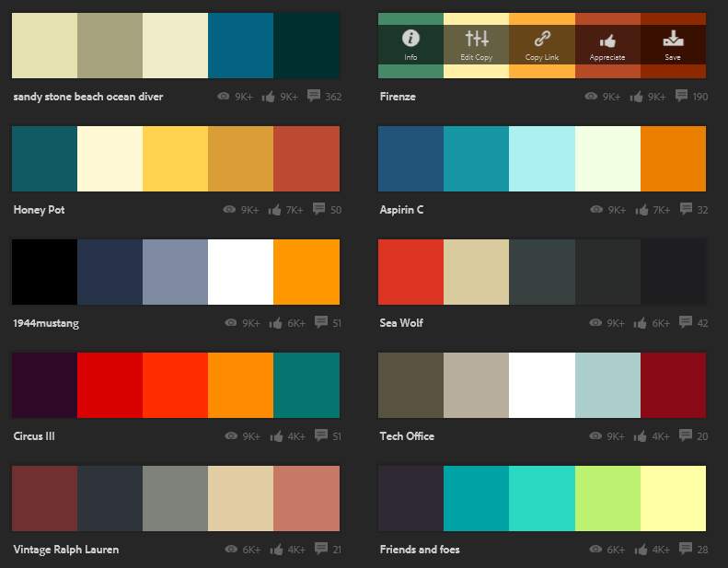Select the dark red swatch in Tech Office palette
Screen dimensions: 728x568
click(x=673, y=385)
